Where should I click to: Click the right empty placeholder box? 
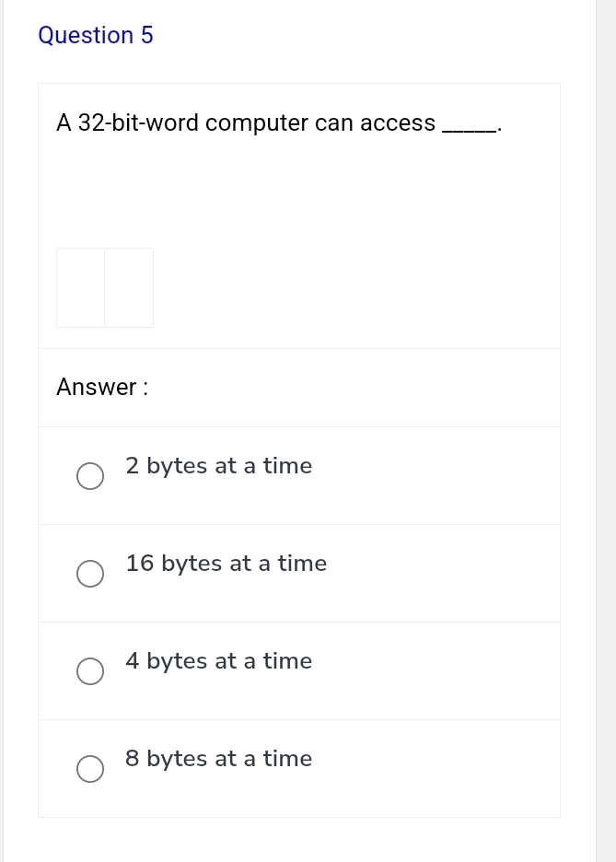point(129,288)
